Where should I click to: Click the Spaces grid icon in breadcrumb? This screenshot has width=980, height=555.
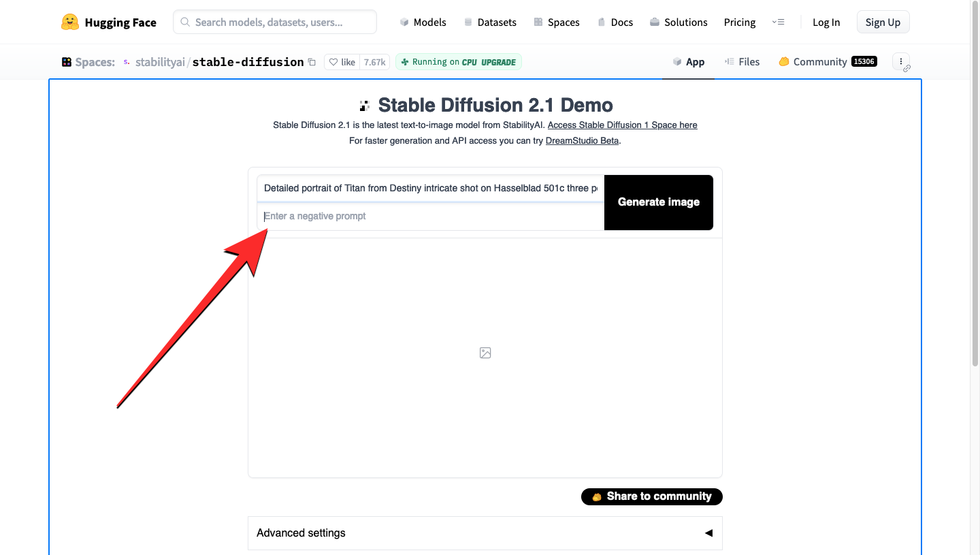pyautogui.click(x=67, y=62)
